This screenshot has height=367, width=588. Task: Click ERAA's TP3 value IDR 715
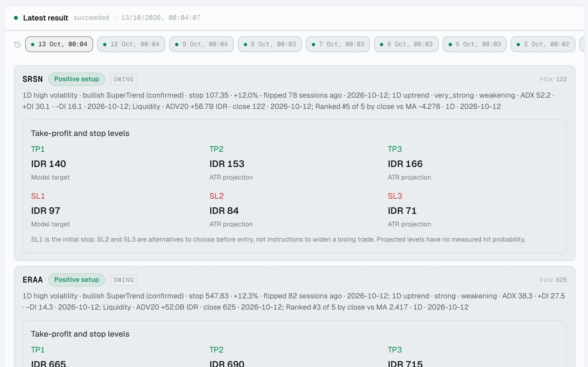[405, 364]
